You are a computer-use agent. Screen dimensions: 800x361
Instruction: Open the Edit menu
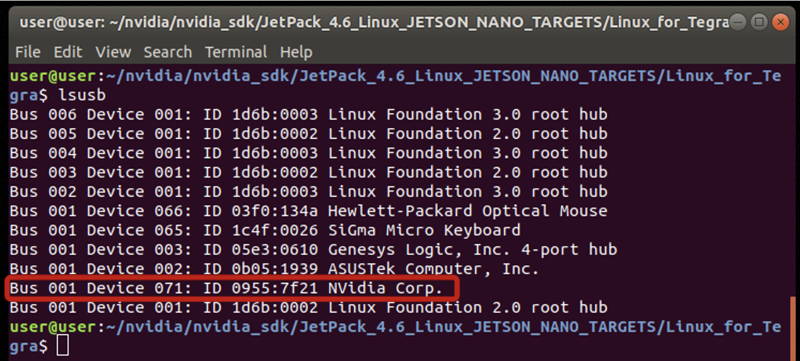tap(68, 52)
